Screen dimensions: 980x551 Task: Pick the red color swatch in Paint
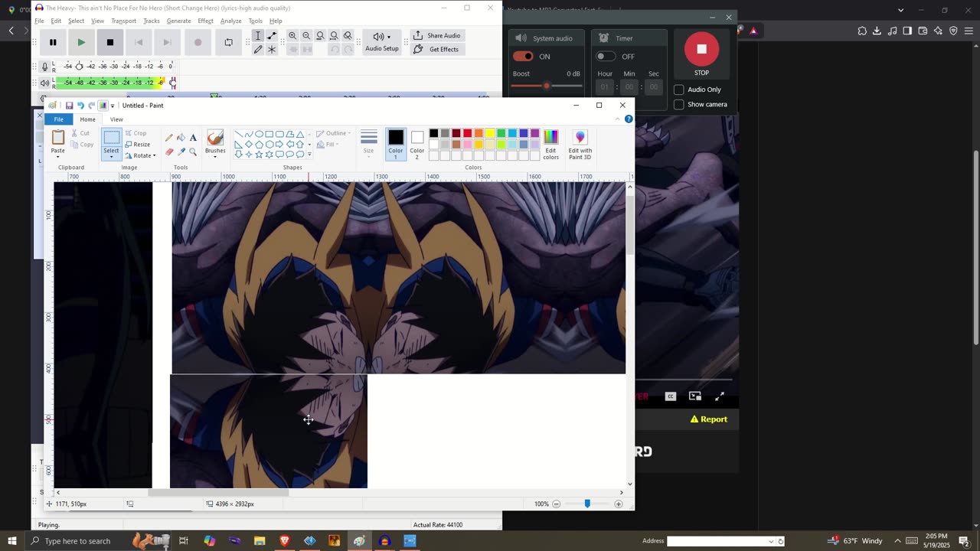point(468,133)
